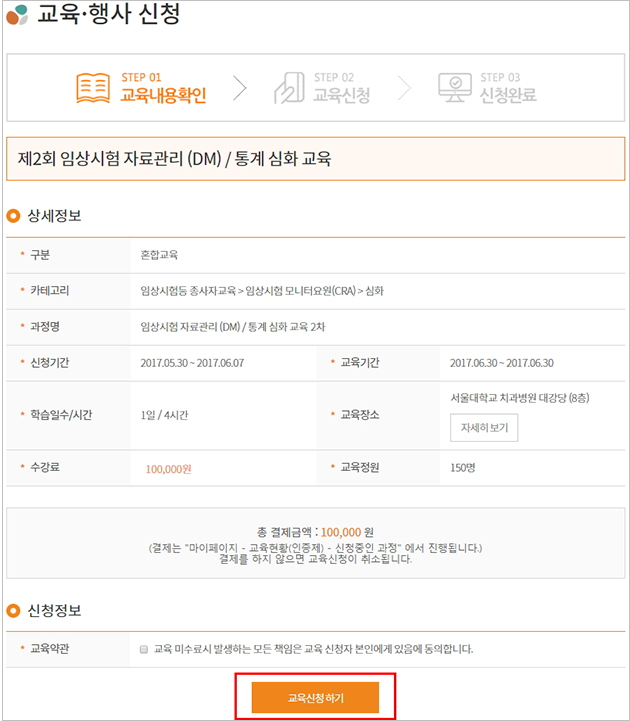This screenshot has height=721, width=630.
Task: Check the 교육약관 agreement checkbox
Action: (144, 649)
